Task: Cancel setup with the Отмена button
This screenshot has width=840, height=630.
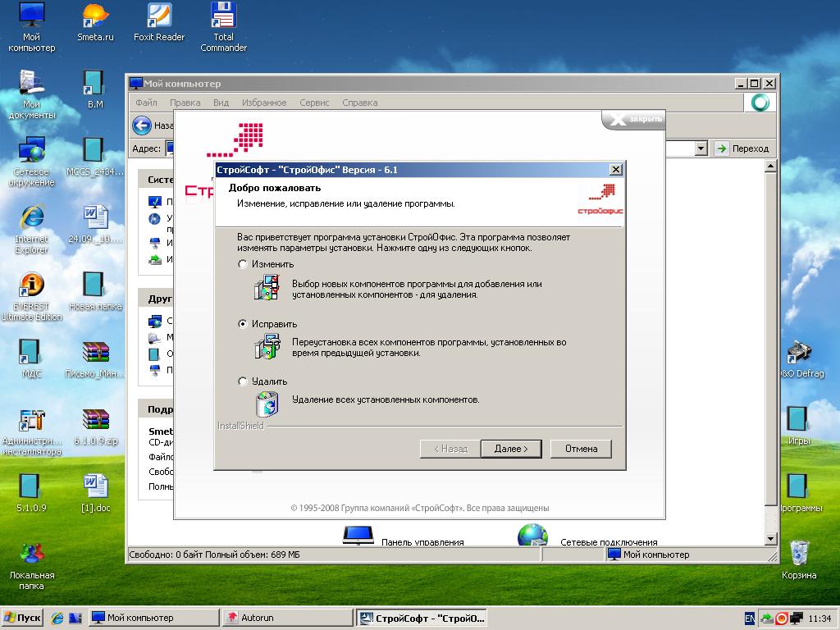Action: click(x=582, y=449)
